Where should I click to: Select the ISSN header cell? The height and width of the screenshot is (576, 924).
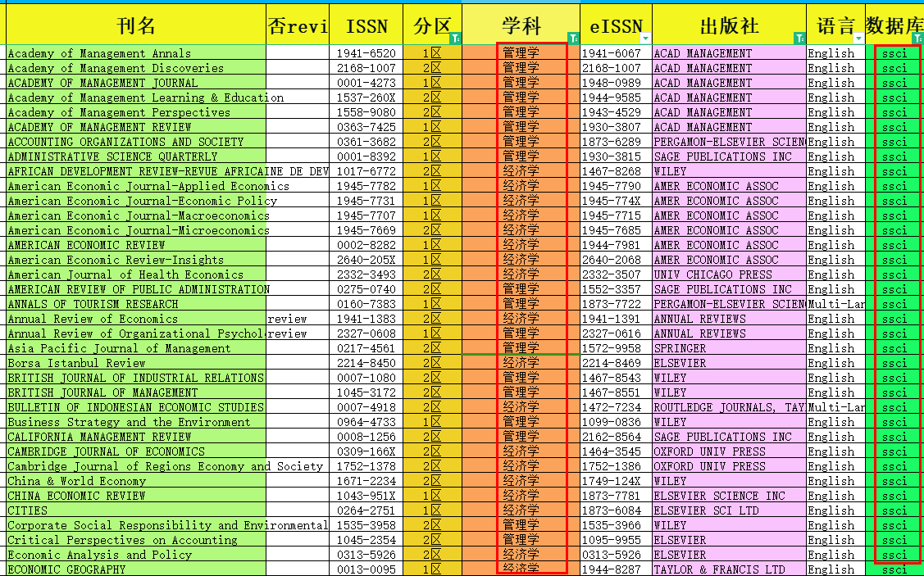(366, 25)
